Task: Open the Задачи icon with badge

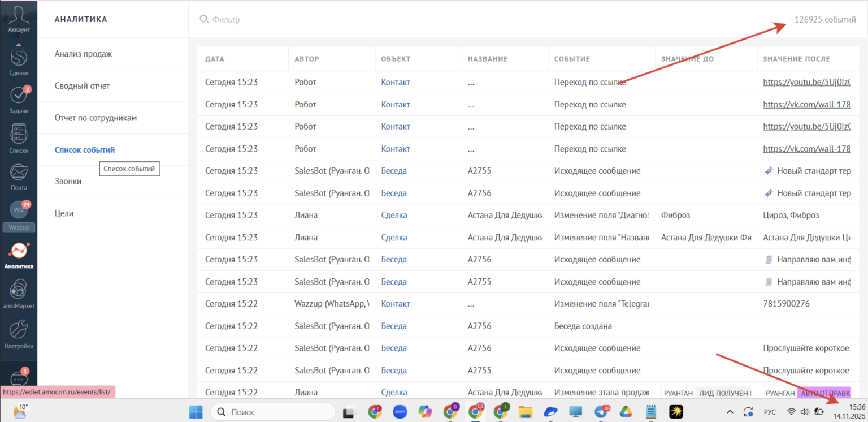Action: pyautogui.click(x=19, y=97)
